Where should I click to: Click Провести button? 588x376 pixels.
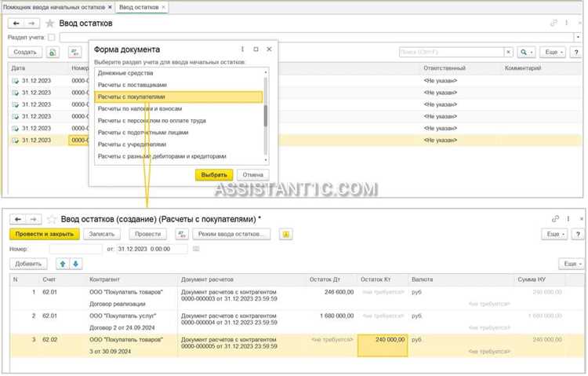pyautogui.click(x=147, y=234)
